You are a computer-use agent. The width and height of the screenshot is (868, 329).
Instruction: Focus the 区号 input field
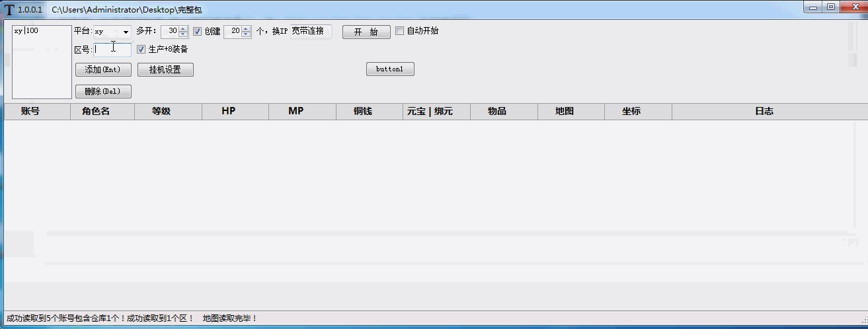[112, 49]
